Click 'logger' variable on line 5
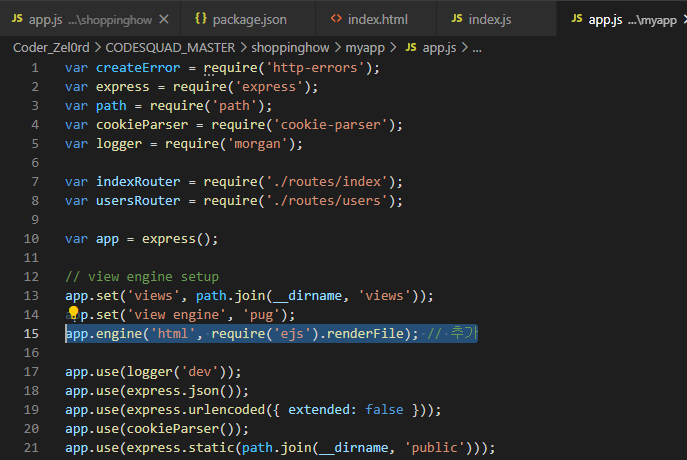 tap(119, 144)
